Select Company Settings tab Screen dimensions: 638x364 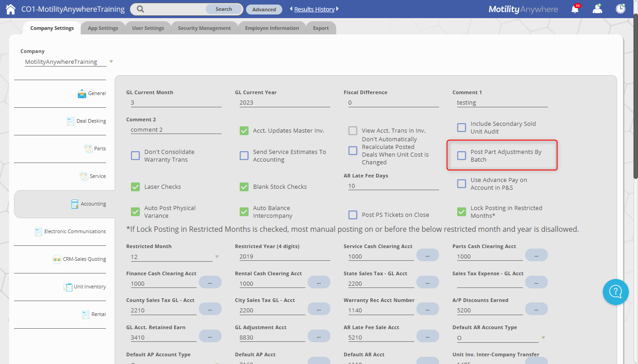tap(52, 28)
